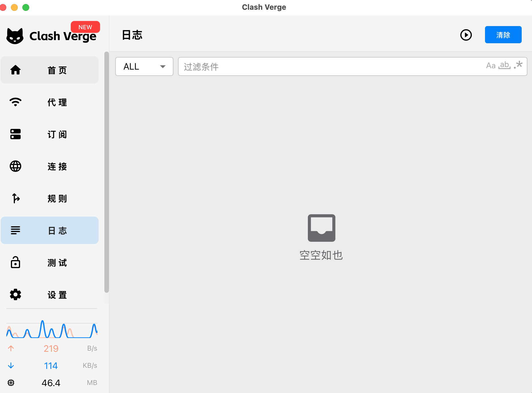This screenshot has width=532, height=393.
Task: Open the 订阅 subscriptions page
Action: (50, 134)
